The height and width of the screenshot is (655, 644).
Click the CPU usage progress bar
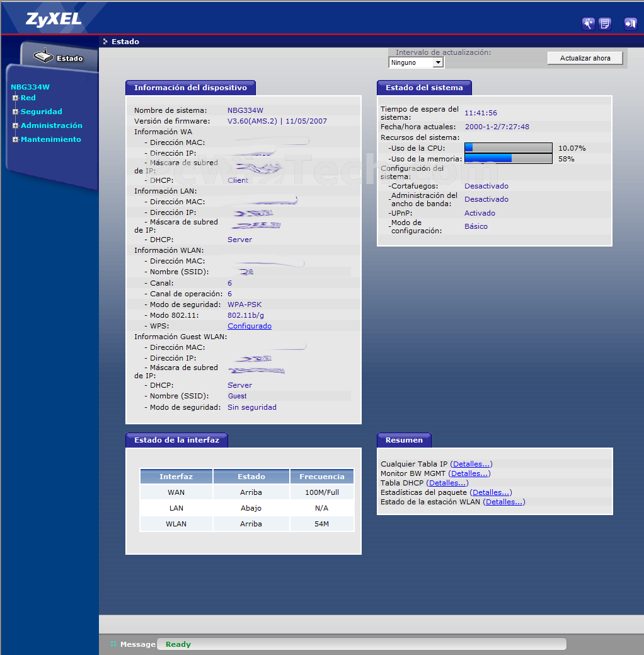point(509,148)
